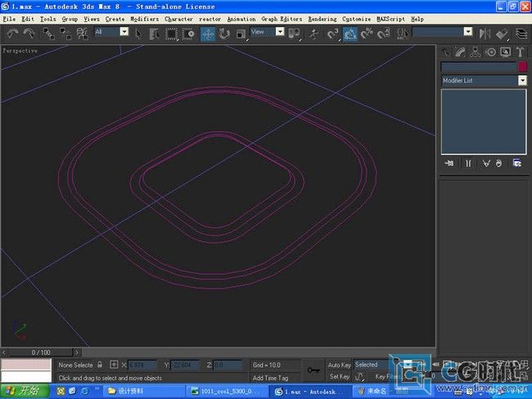The image size is (532, 399).
Task: Click the Use Pivot Point Center icon
Action: pyautogui.click(x=294, y=34)
